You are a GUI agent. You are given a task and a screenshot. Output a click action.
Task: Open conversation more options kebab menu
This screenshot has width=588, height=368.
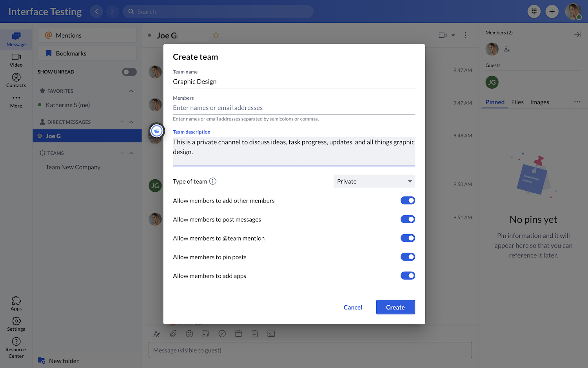[x=465, y=35]
